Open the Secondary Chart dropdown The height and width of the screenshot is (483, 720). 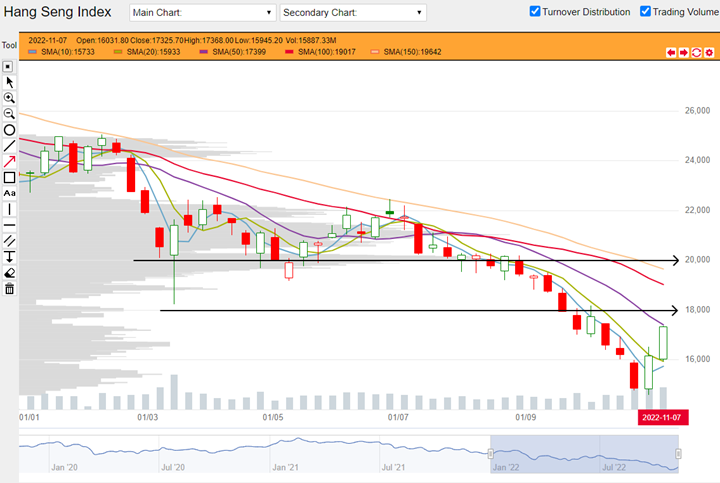click(353, 12)
